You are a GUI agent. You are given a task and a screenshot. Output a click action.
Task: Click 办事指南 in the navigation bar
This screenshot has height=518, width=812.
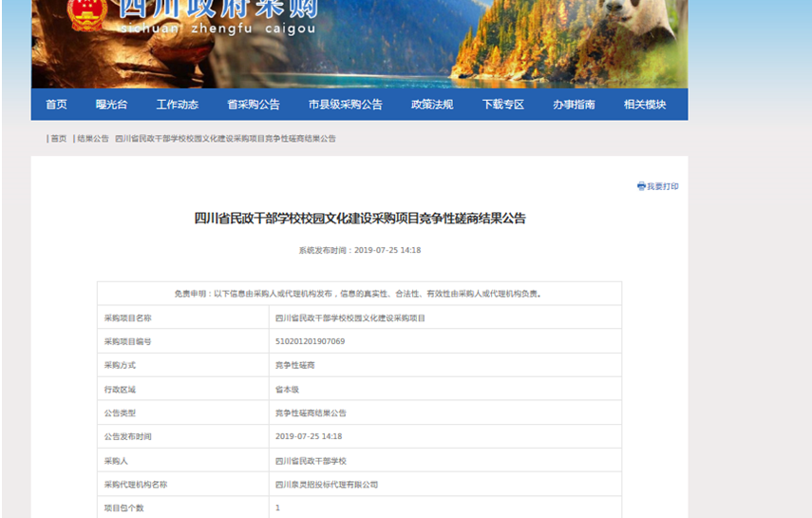[x=574, y=105]
